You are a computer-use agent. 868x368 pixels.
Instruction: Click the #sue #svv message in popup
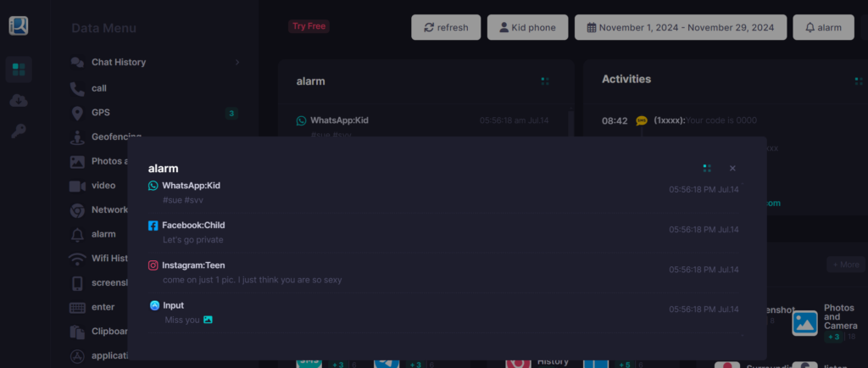click(x=183, y=200)
